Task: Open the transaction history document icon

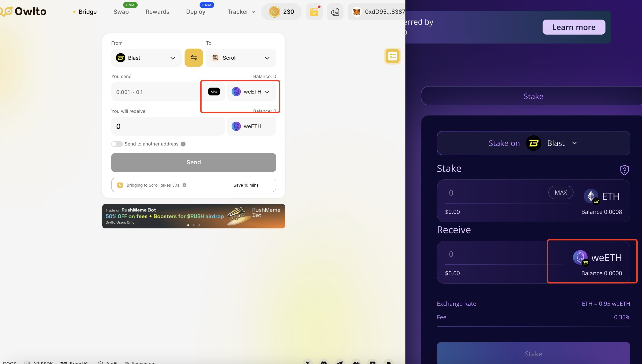Action: (335, 12)
